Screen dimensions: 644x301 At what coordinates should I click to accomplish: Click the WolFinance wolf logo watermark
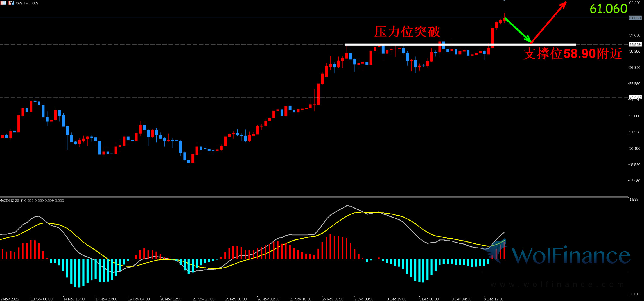pos(497,252)
